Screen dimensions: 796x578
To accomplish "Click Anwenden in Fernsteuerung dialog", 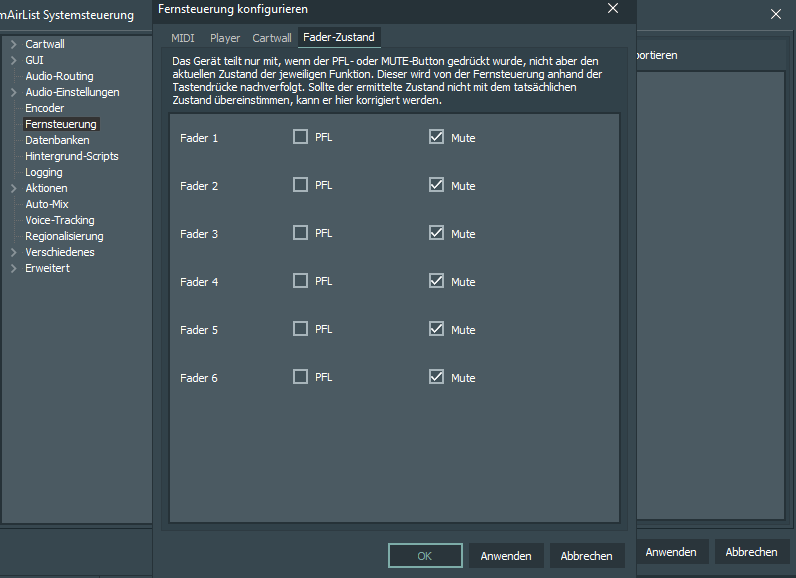I will click(x=506, y=555).
